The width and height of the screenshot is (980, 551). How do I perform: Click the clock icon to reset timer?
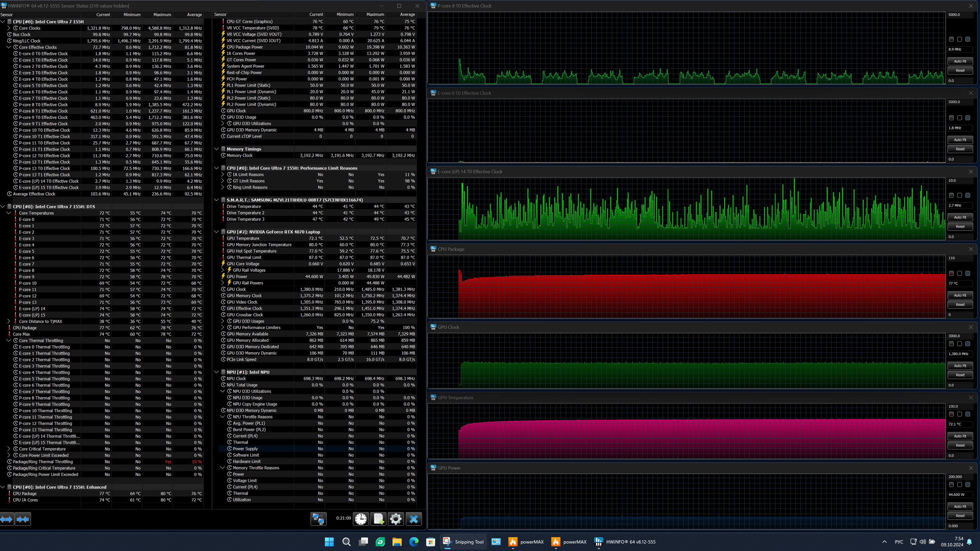361,519
